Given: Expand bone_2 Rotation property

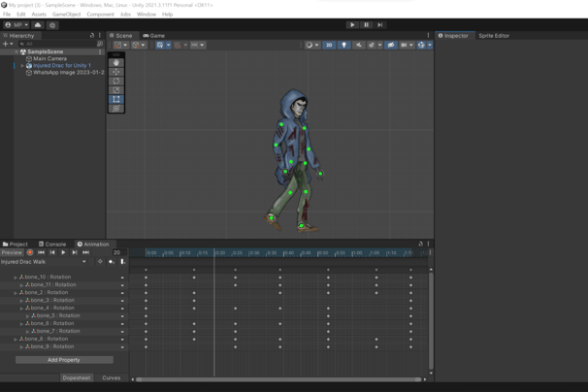Looking at the screenshot, I should pyautogui.click(x=16, y=293).
